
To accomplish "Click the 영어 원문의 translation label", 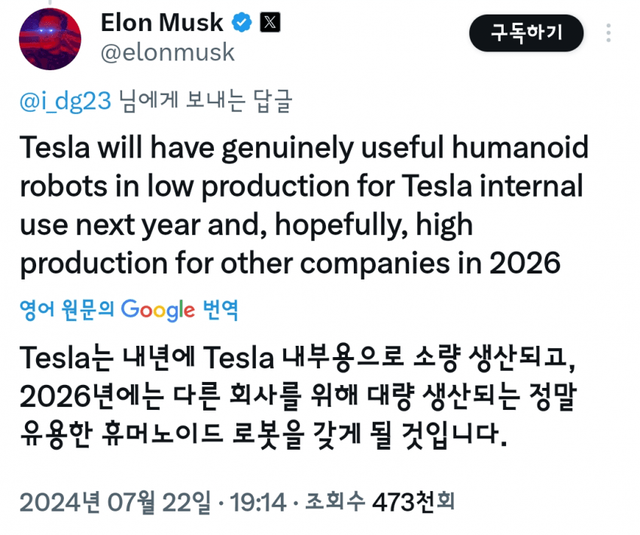I will pyautogui.click(x=67, y=310).
